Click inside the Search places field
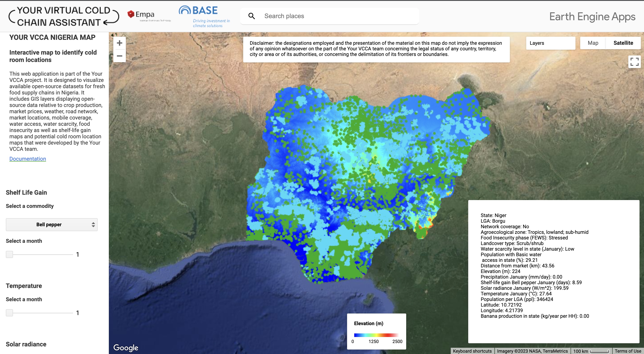The height and width of the screenshot is (354, 644). click(x=325, y=16)
